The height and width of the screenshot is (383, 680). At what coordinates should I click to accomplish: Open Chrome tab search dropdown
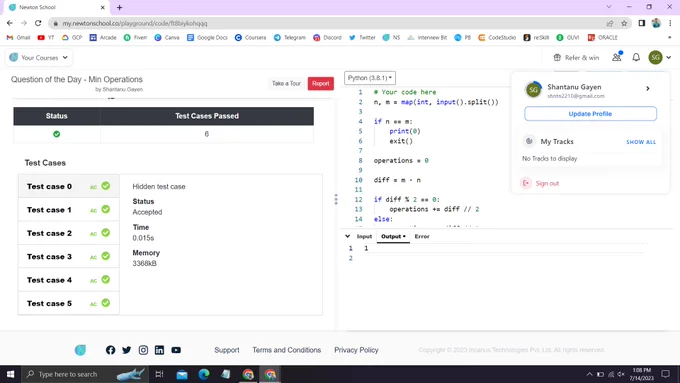tap(609, 7)
